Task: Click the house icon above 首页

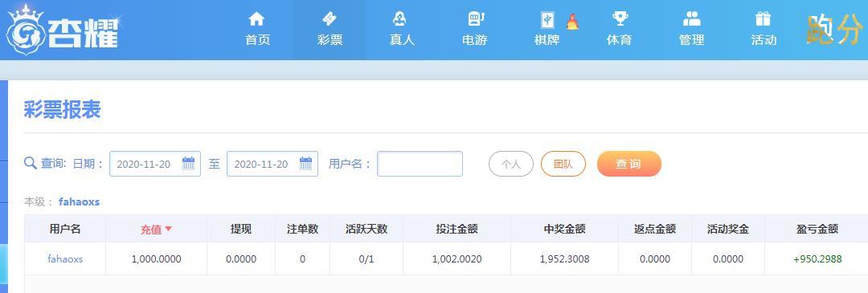Action: (x=257, y=19)
